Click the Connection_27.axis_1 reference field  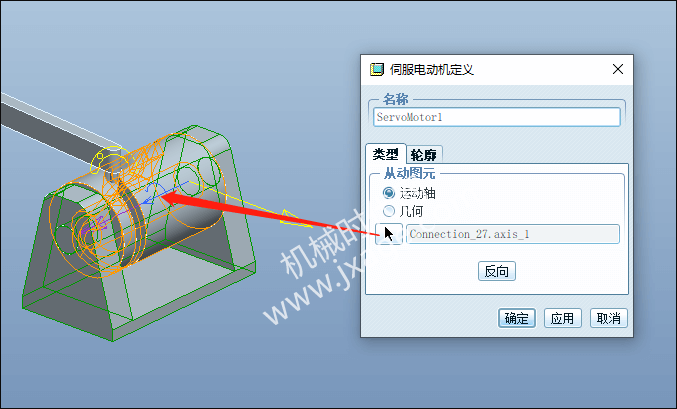tap(513, 234)
